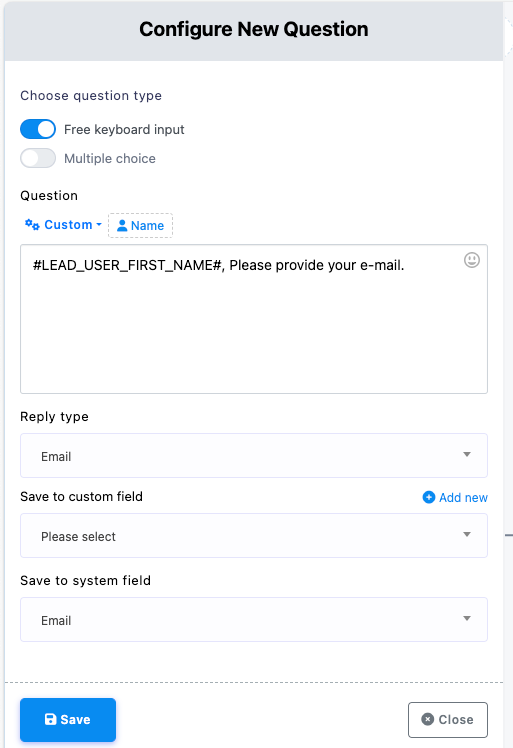Disable the Free keyboard input toggle

(x=38, y=129)
